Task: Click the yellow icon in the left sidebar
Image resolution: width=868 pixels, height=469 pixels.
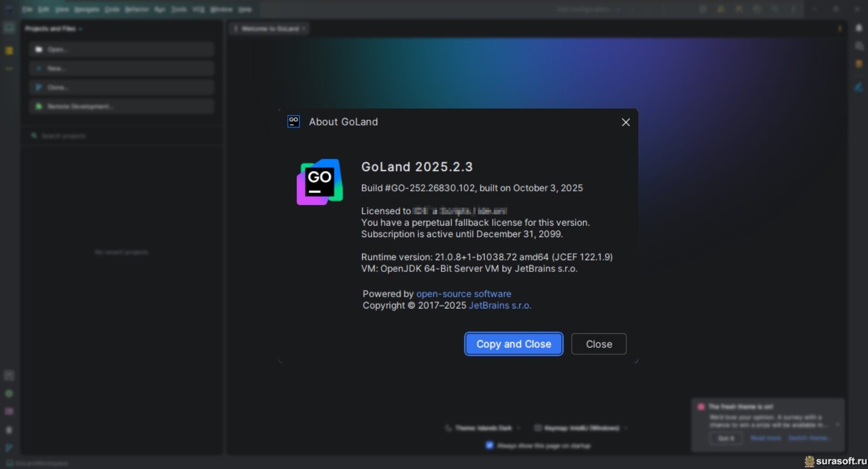Action: (9, 51)
